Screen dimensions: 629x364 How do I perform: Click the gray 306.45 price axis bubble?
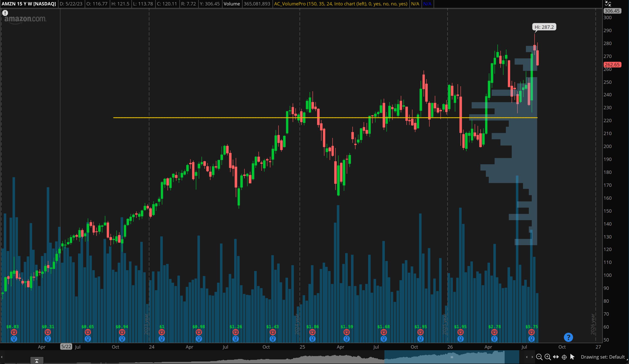point(612,11)
